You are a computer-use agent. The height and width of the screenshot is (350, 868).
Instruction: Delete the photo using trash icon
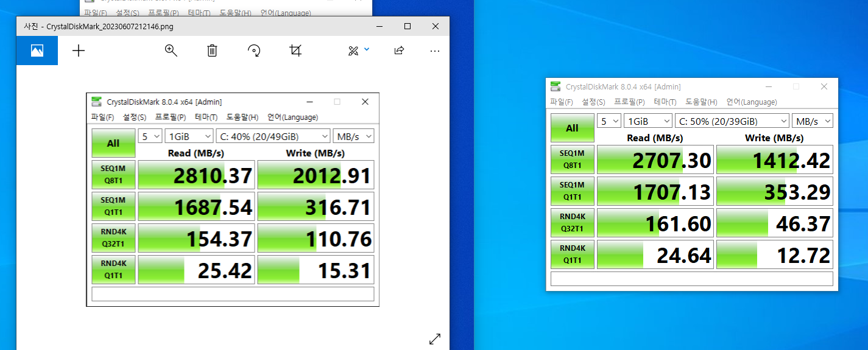tap(212, 51)
